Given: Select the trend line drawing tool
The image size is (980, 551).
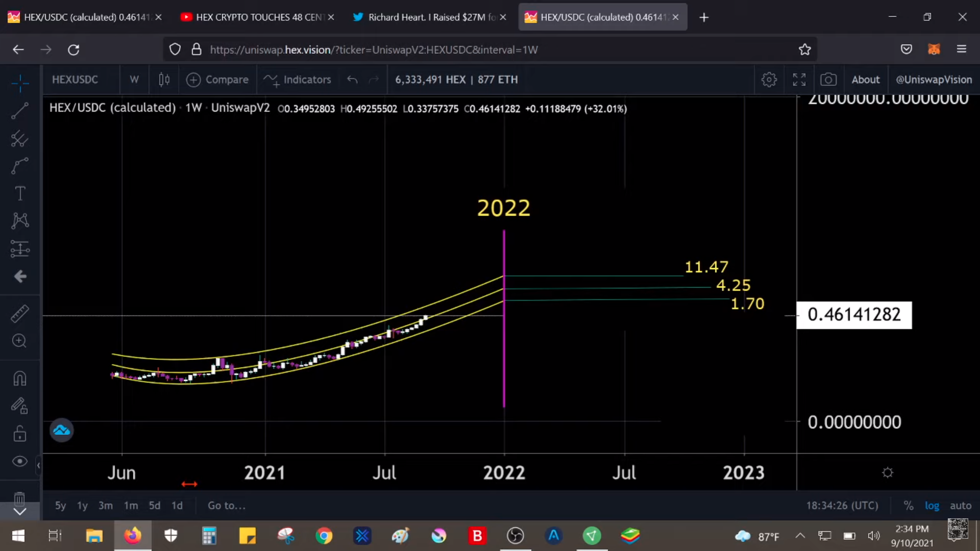Looking at the screenshot, I should pyautogui.click(x=20, y=111).
